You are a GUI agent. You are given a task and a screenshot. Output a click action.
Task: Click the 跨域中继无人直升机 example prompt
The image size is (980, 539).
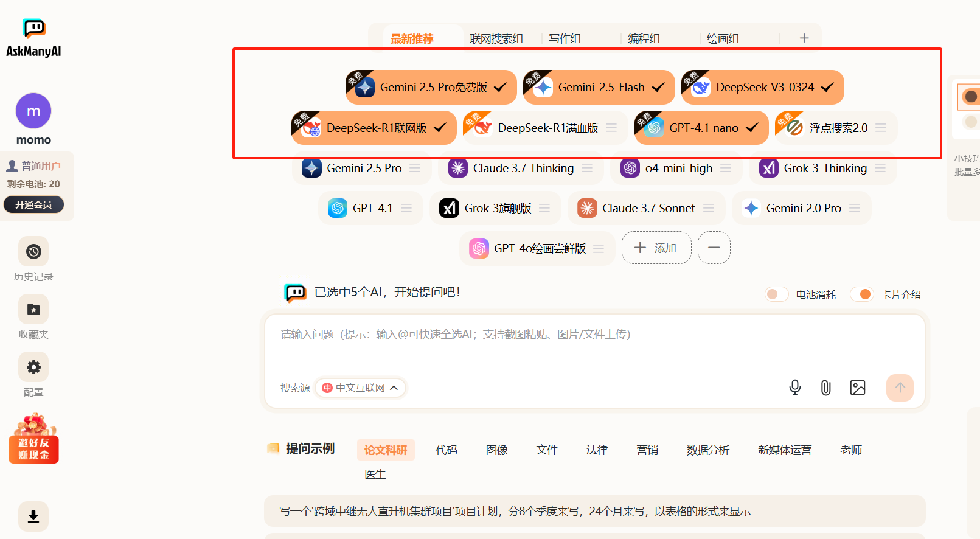click(x=595, y=511)
